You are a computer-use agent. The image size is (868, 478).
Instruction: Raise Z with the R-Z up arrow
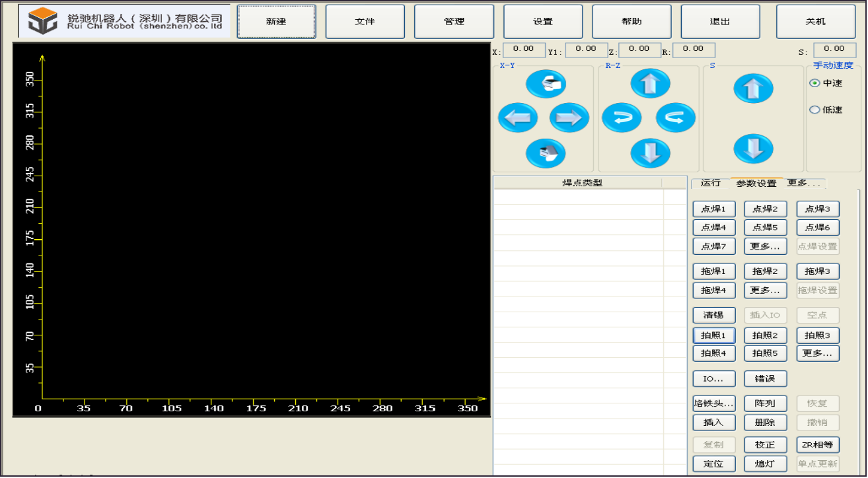[x=650, y=84]
